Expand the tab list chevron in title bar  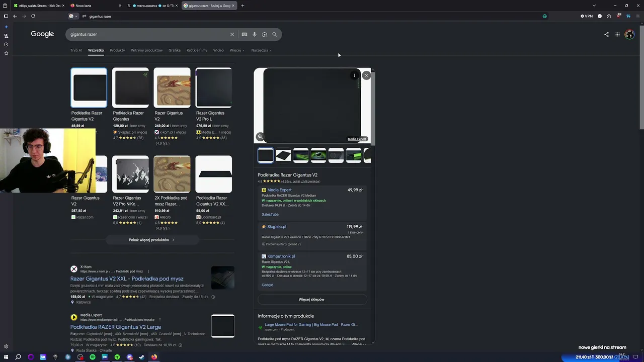(x=594, y=6)
